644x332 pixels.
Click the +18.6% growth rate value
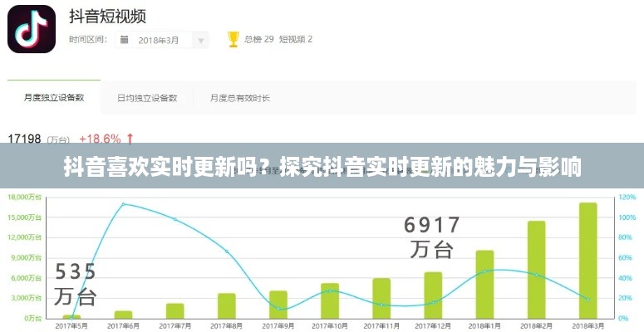(101, 139)
